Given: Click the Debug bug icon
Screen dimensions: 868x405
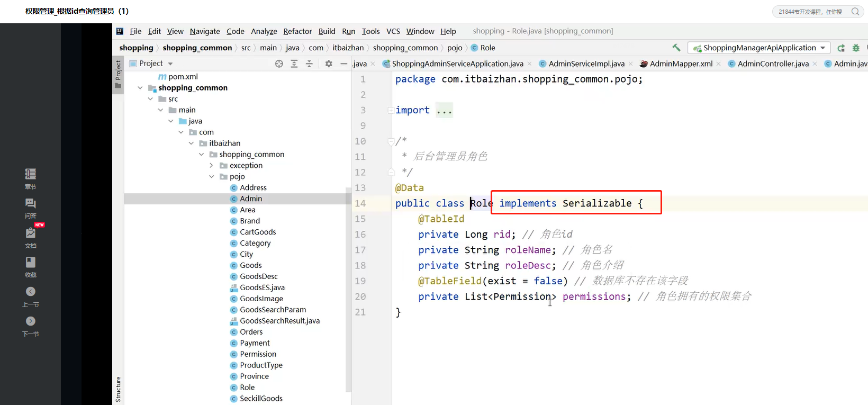Looking at the screenshot, I should [856, 48].
